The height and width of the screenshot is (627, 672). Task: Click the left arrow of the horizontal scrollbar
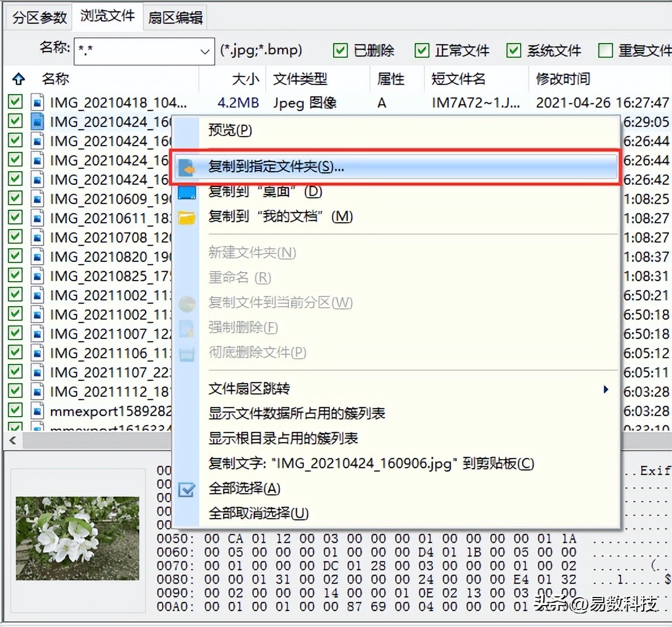pos(12,440)
